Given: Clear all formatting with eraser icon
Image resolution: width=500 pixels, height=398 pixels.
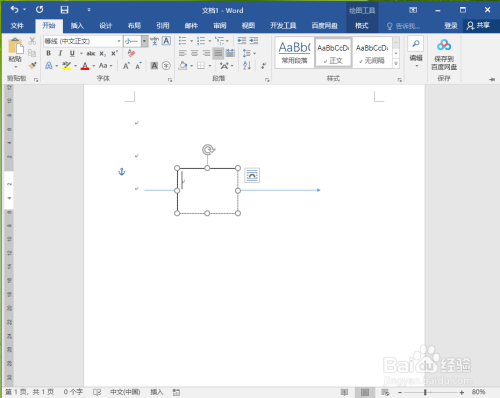Looking at the screenshot, I should point(131,53).
